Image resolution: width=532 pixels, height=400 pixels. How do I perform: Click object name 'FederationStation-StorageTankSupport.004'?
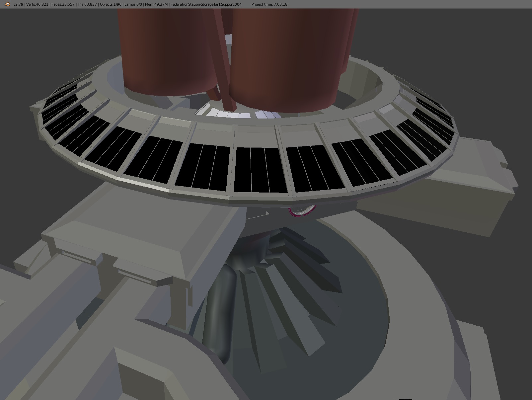click(206, 4)
